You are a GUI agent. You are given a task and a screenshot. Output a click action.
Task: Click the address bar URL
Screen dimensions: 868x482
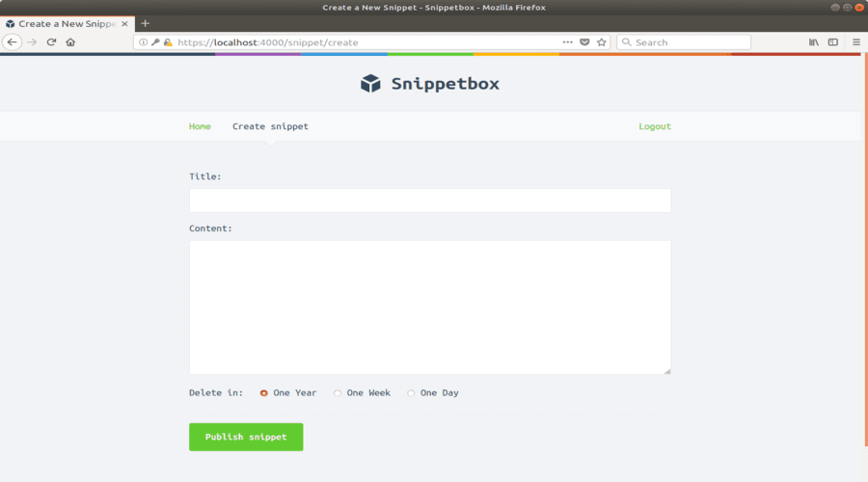pyautogui.click(x=268, y=42)
